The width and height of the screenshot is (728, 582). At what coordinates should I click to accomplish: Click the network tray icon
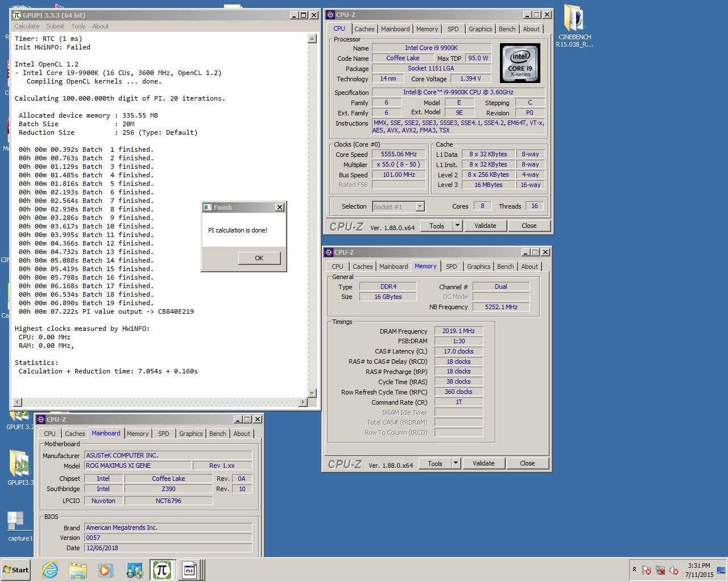point(660,570)
